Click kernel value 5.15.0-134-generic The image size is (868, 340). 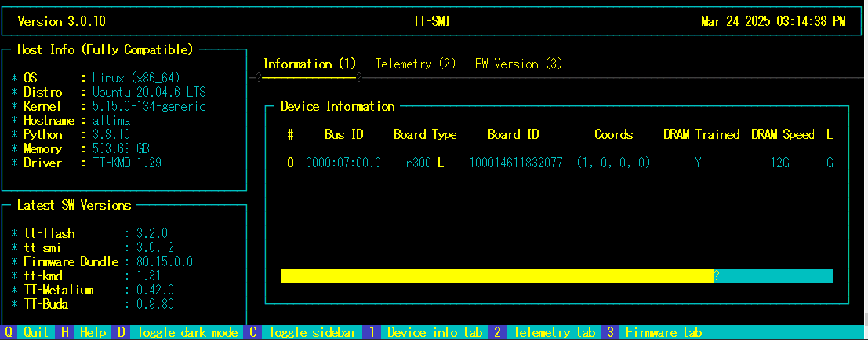point(149,107)
